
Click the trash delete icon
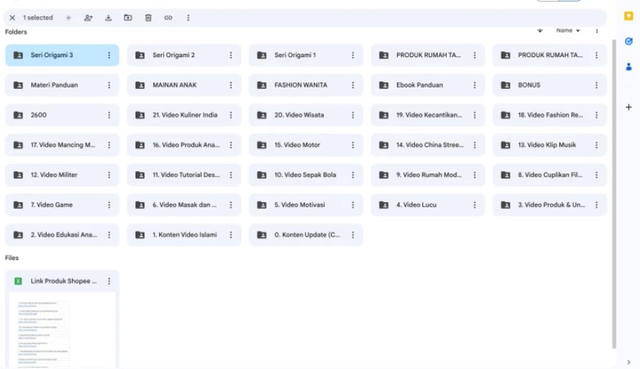point(148,18)
